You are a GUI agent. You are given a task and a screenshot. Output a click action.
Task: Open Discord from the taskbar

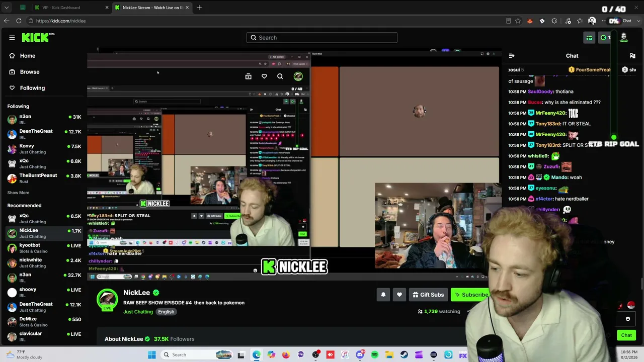360,355
